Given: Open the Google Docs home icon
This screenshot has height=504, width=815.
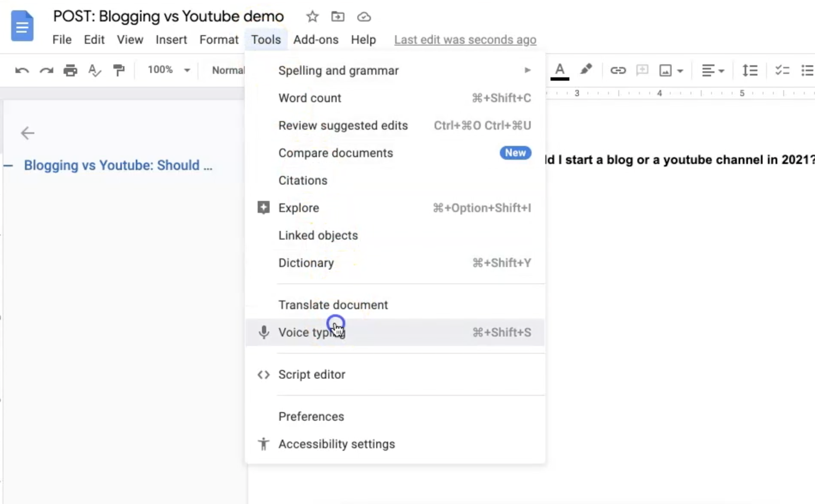Looking at the screenshot, I should pyautogui.click(x=22, y=26).
